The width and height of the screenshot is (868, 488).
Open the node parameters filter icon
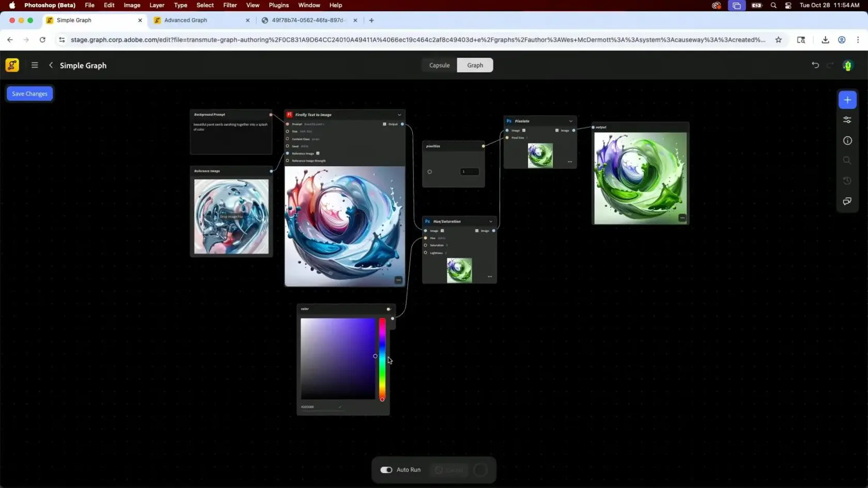coord(847,120)
